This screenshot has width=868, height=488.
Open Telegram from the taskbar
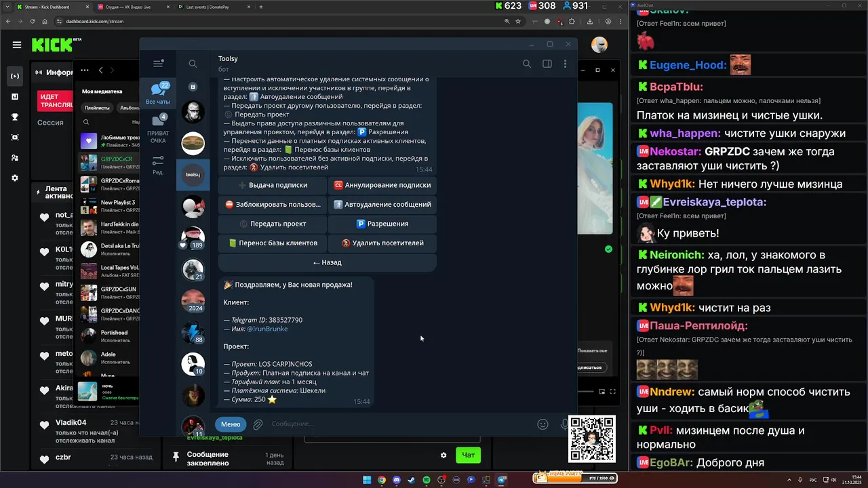(x=502, y=480)
